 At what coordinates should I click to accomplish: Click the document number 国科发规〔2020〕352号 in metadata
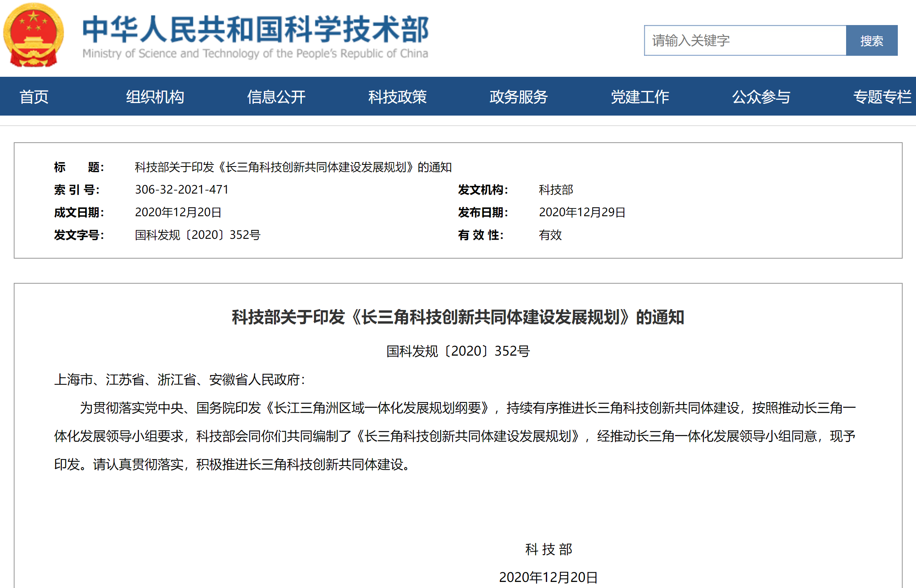(x=198, y=235)
